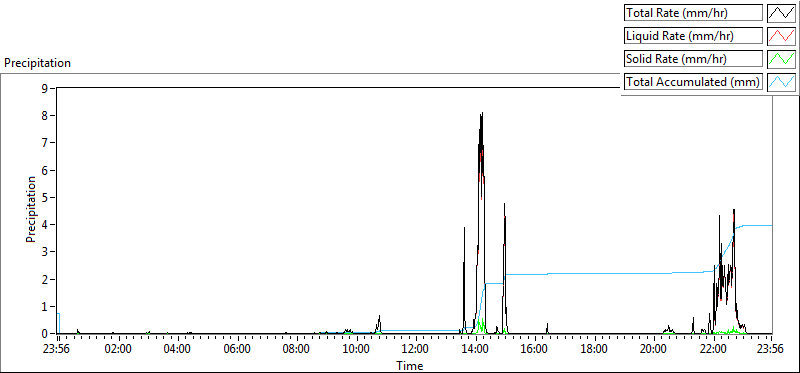Click the 5 y-axis tick label
800x373 pixels.
(44, 197)
